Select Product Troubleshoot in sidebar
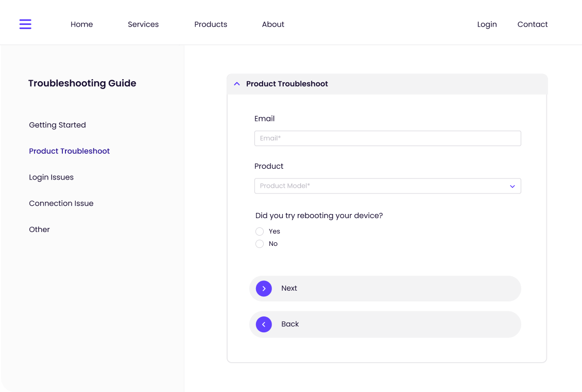The width and height of the screenshot is (582, 392). [70, 151]
